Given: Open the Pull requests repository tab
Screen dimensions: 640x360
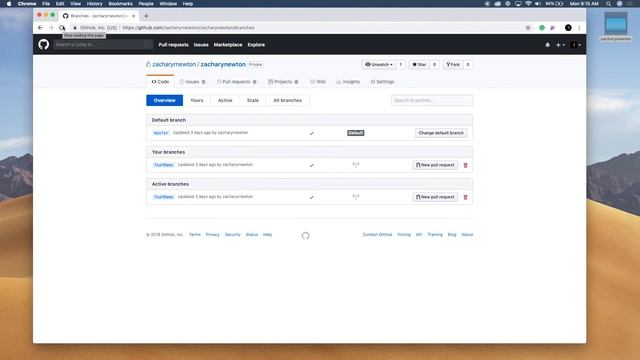Looking at the screenshot, I should tap(237, 82).
